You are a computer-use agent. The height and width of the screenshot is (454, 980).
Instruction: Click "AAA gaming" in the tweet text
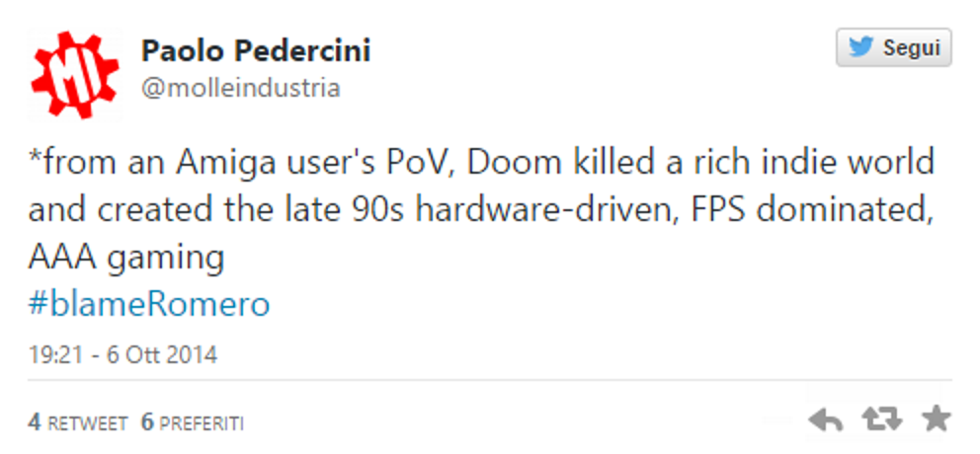click(x=125, y=258)
